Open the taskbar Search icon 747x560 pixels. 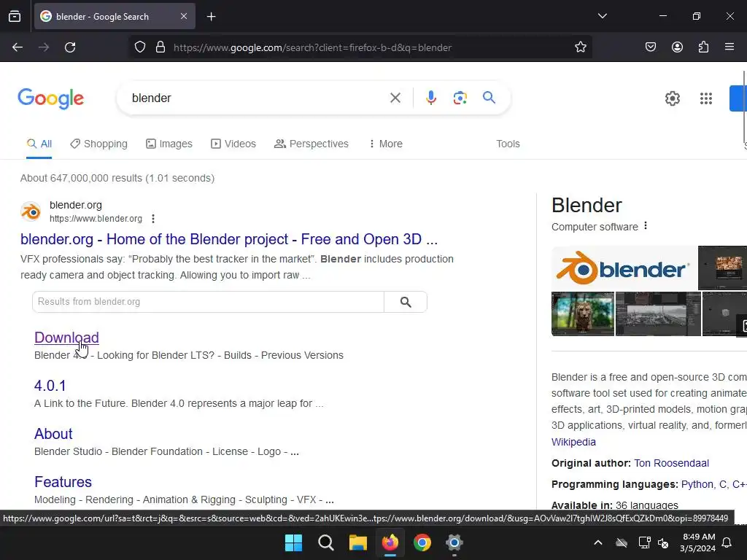(x=326, y=542)
